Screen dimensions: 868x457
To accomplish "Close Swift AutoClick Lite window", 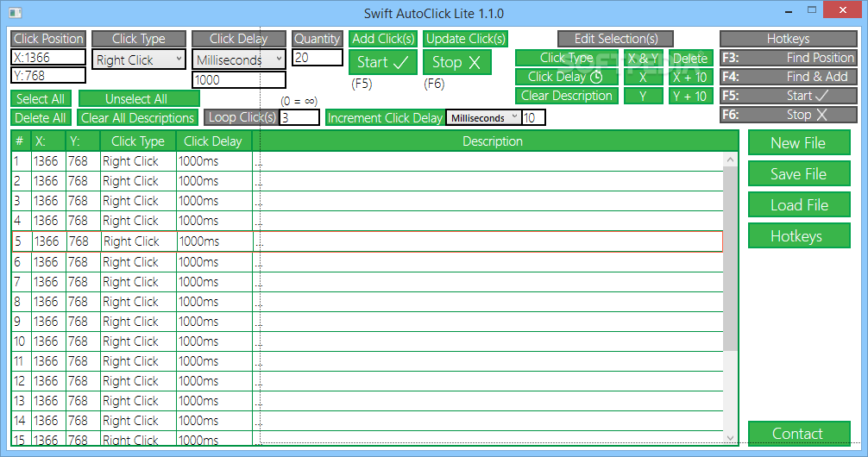I will 842,10.
